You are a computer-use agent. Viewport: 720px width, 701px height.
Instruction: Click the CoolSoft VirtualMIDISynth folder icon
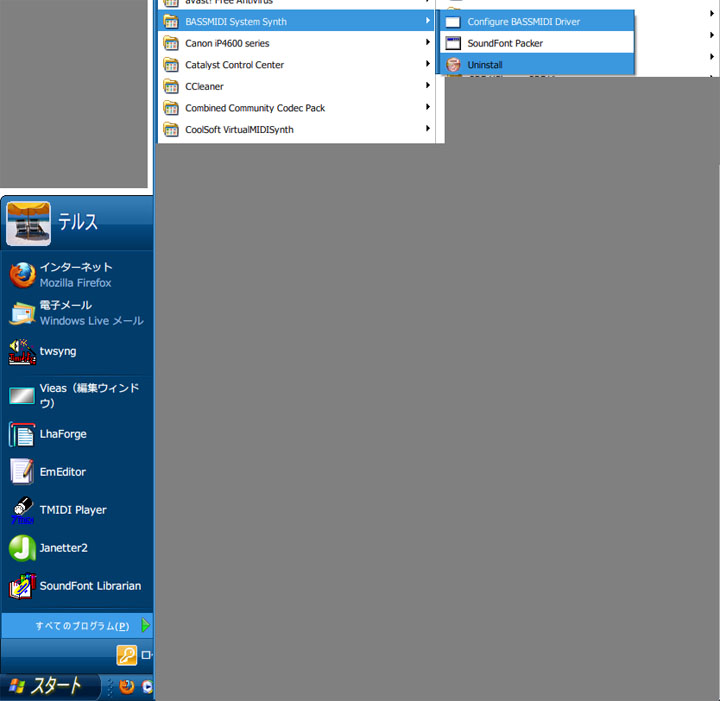click(x=171, y=129)
